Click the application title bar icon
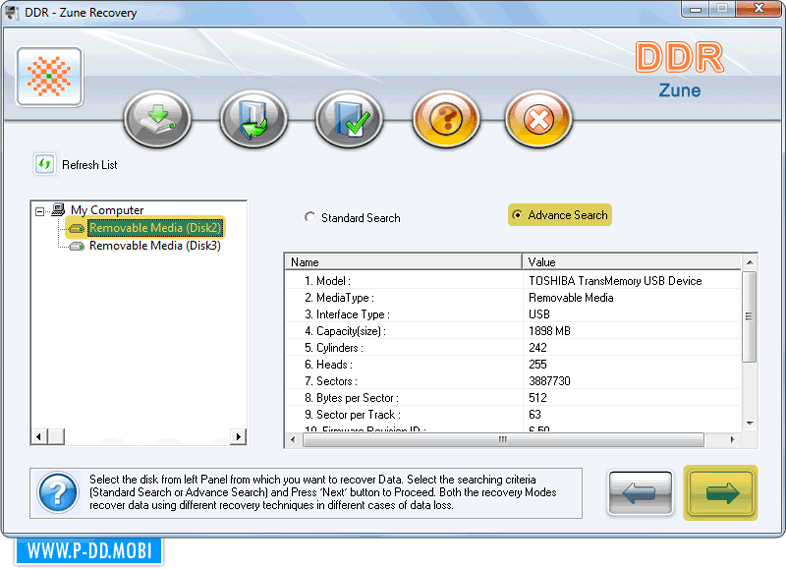 (12, 12)
